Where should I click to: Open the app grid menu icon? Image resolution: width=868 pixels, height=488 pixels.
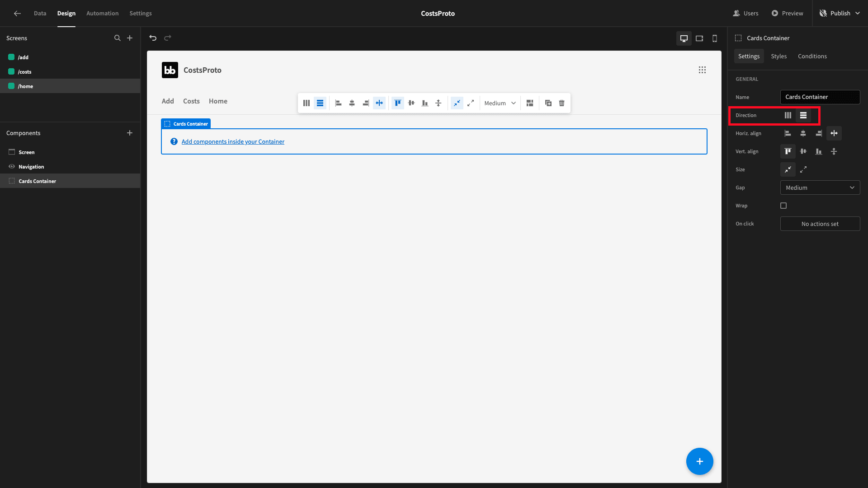(x=702, y=70)
